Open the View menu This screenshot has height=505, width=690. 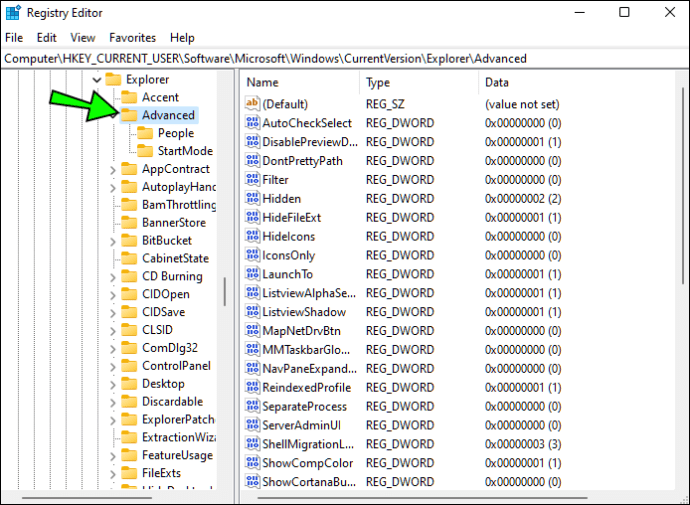click(83, 38)
